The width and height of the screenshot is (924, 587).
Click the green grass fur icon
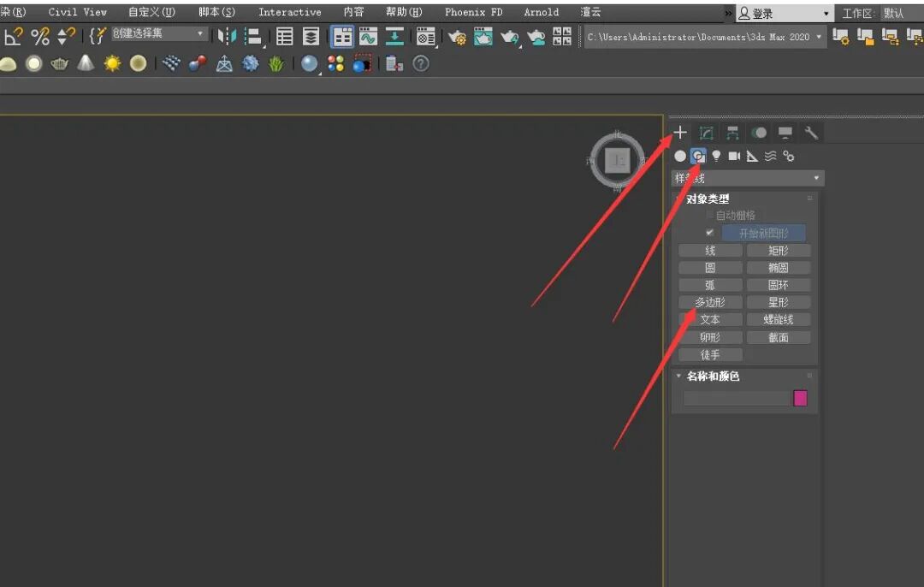pos(275,63)
